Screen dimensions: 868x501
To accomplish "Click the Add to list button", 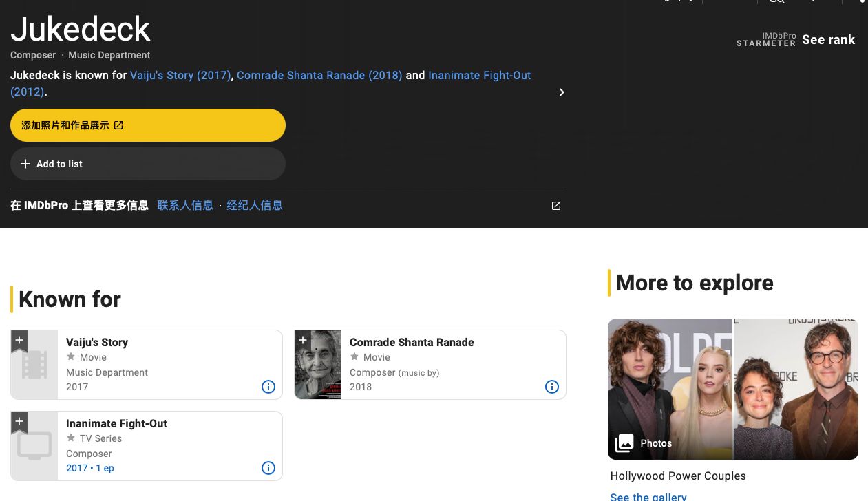I will (148, 164).
